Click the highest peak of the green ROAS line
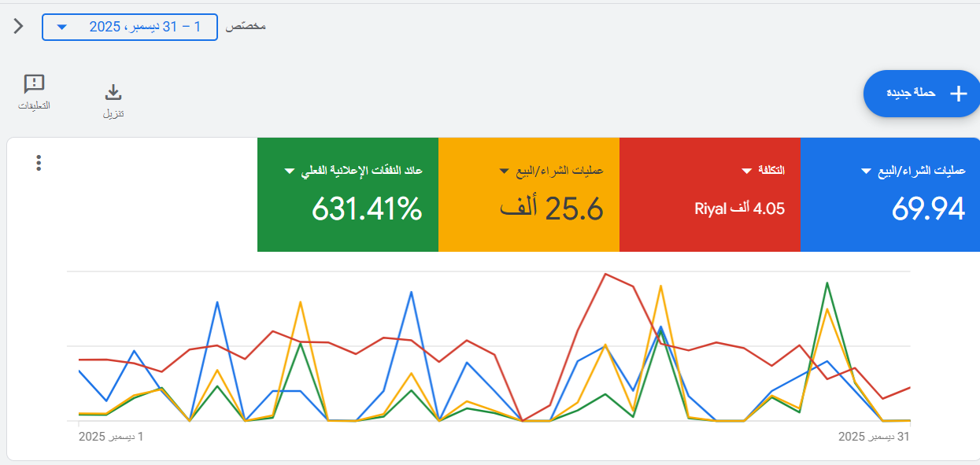Viewport: 980px width, 465px height. (x=827, y=282)
